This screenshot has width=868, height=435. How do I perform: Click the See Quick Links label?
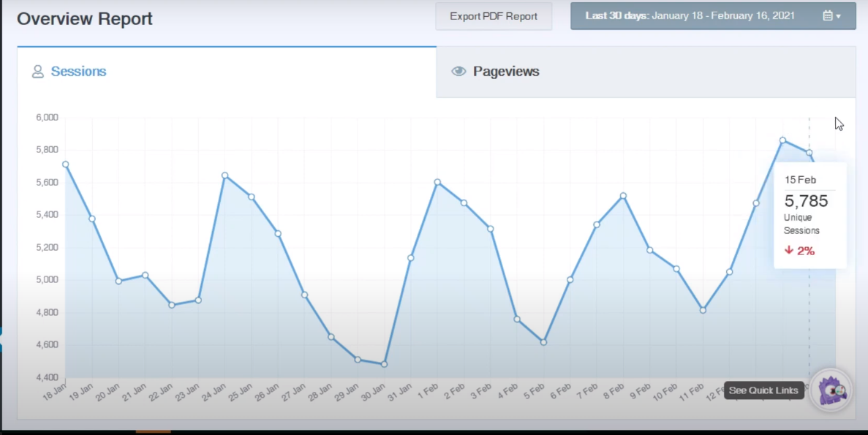pos(763,390)
